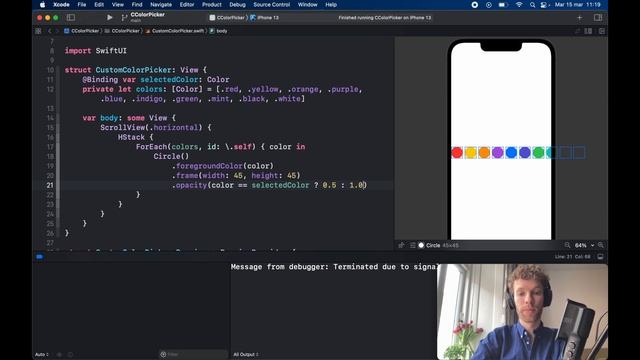Screen dimensions: 640x360
Task: Open the Find menu
Action: (x=137, y=5)
